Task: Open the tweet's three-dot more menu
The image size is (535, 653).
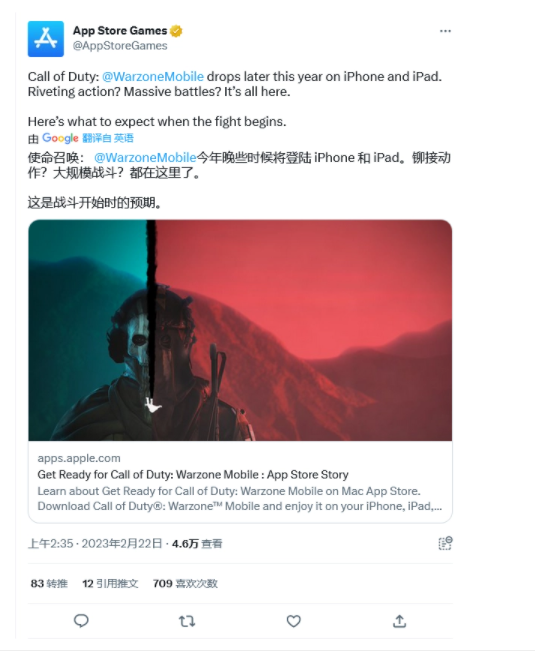Action: (445, 31)
